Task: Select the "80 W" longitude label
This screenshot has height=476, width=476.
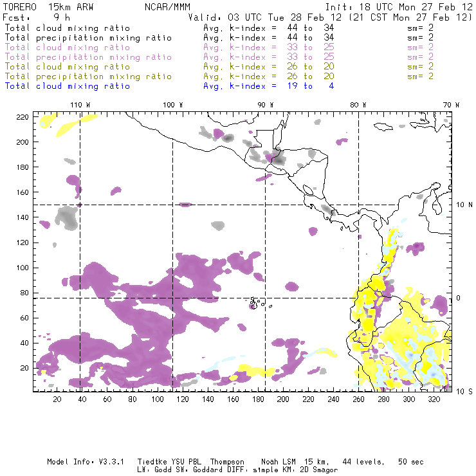Action: tap(358, 105)
